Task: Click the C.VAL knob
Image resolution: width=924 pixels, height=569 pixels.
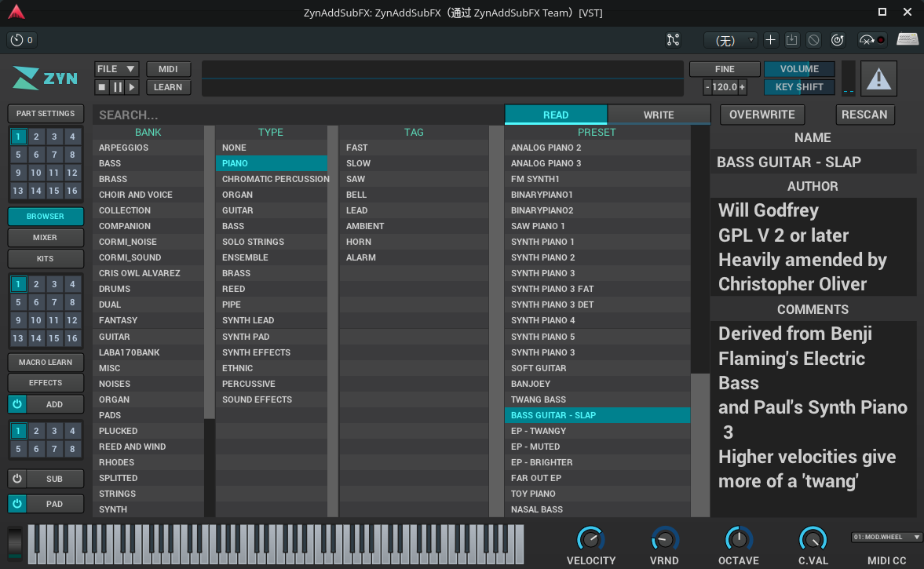Action: [x=813, y=539]
